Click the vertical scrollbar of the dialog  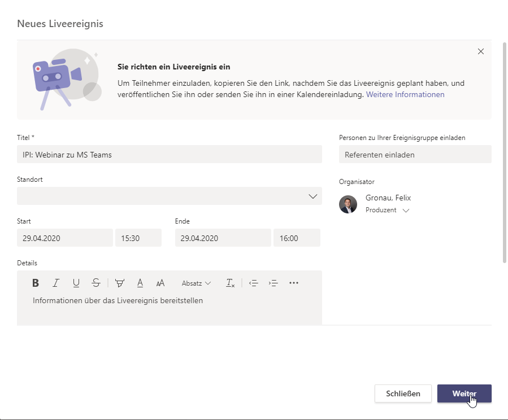click(505, 152)
